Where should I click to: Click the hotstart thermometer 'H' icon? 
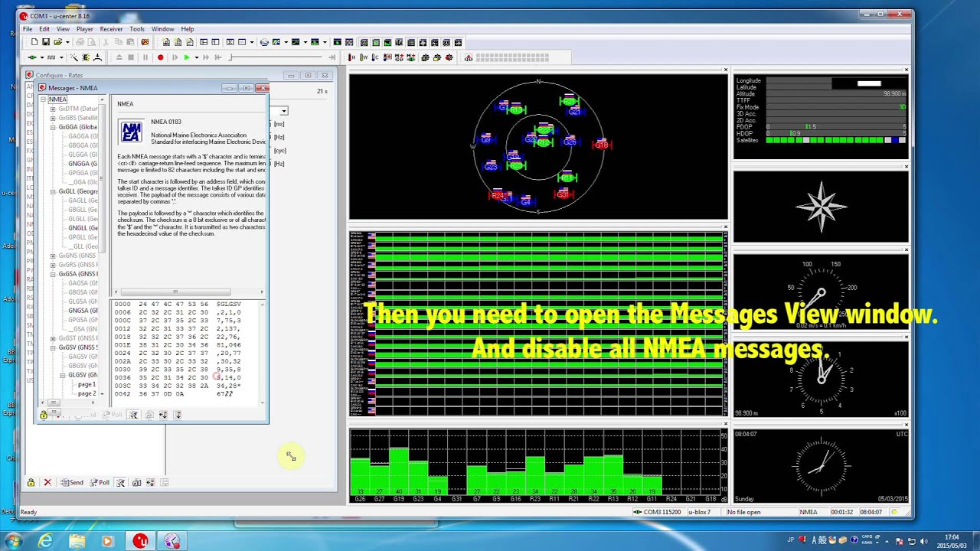[x=351, y=57]
